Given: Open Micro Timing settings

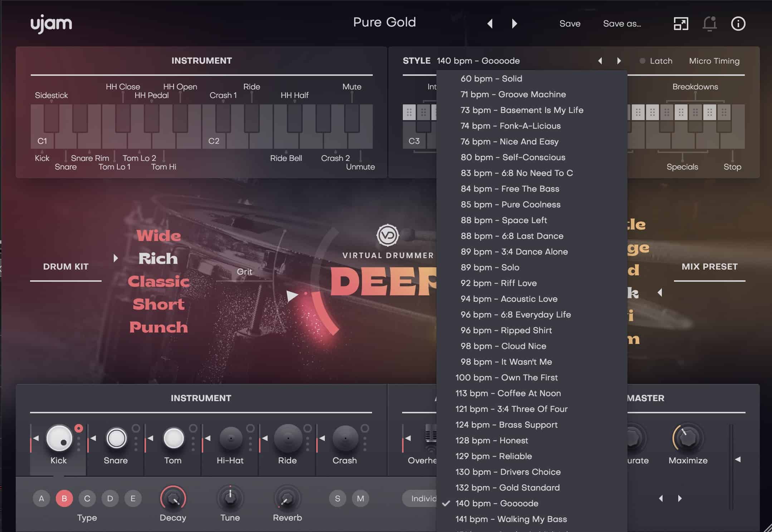Looking at the screenshot, I should pos(714,61).
